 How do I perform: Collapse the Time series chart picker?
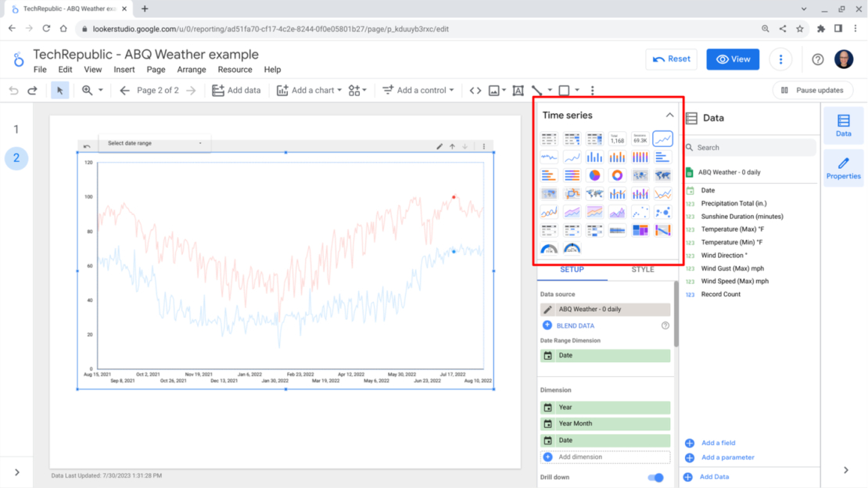tap(669, 115)
